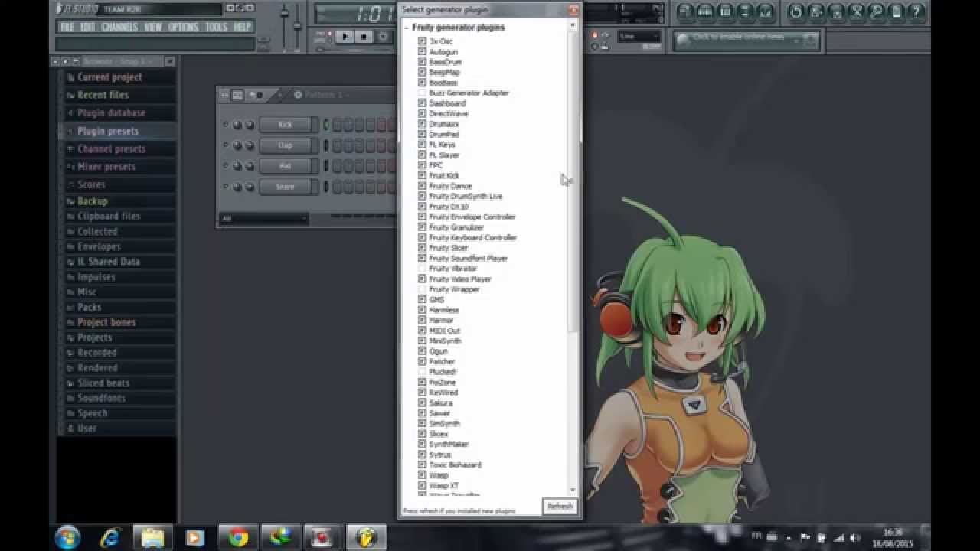Check the Plucked! plugin checkbox
The width and height of the screenshot is (980, 551).
tap(422, 372)
